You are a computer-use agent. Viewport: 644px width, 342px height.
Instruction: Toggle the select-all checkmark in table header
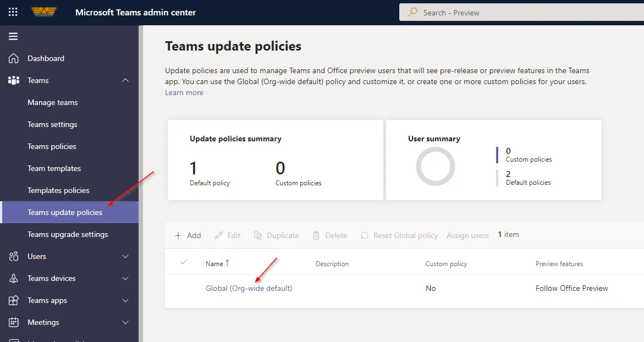(x=184, y=262)
